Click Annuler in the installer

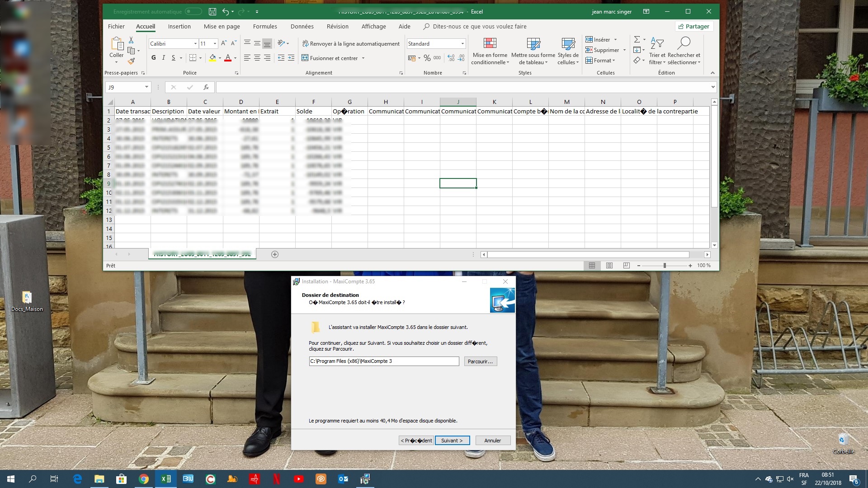pyautogui.click(x=493, y=441)
